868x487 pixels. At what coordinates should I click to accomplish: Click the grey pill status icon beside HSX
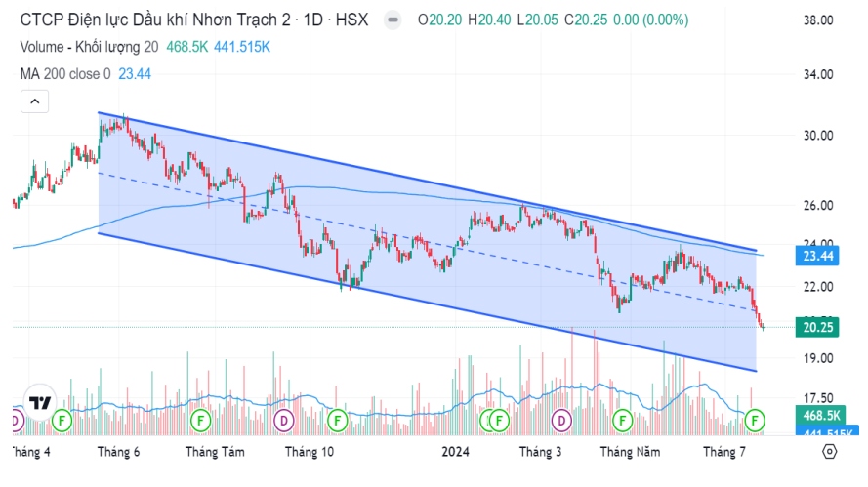pyautogui.click(x=393, y=20)
